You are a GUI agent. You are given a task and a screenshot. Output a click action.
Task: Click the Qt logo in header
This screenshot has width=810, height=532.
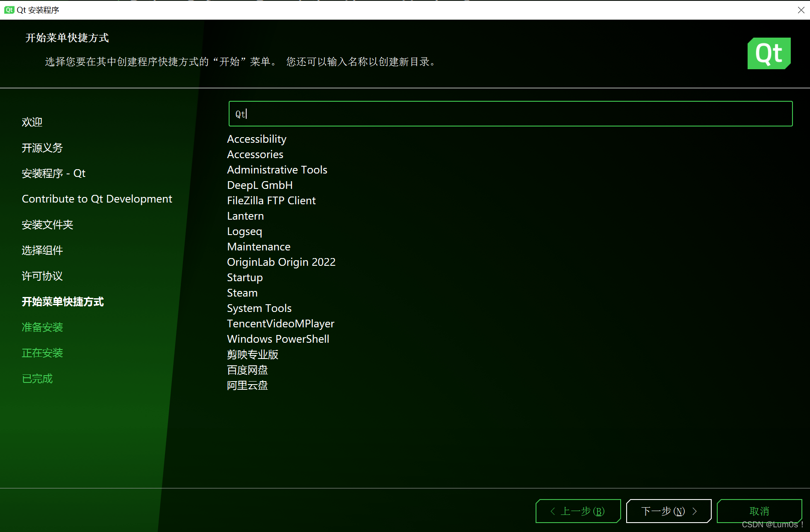tap(769, 53)
